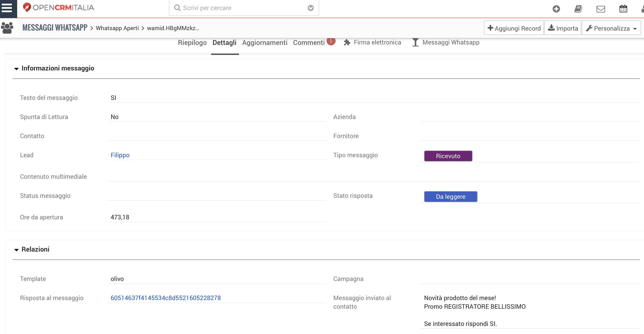This screenshot has height=334, width=644.
Task: Switch to the Commenti tab
Action: (x=309, y=43)
